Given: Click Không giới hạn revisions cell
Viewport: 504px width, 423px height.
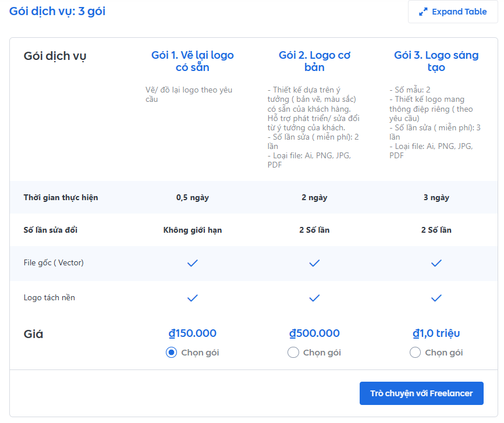Looking at the screenshot, I should 193,230.
